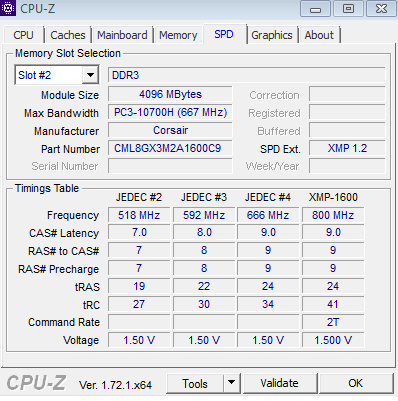This screenshot has height=401, width=398.
Task: Open the Graphics tab
Action: 272,35
